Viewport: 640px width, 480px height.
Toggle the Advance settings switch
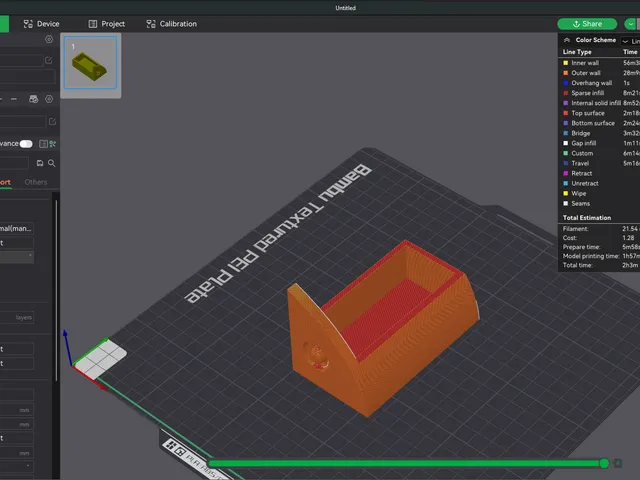(x=26, y=144)
